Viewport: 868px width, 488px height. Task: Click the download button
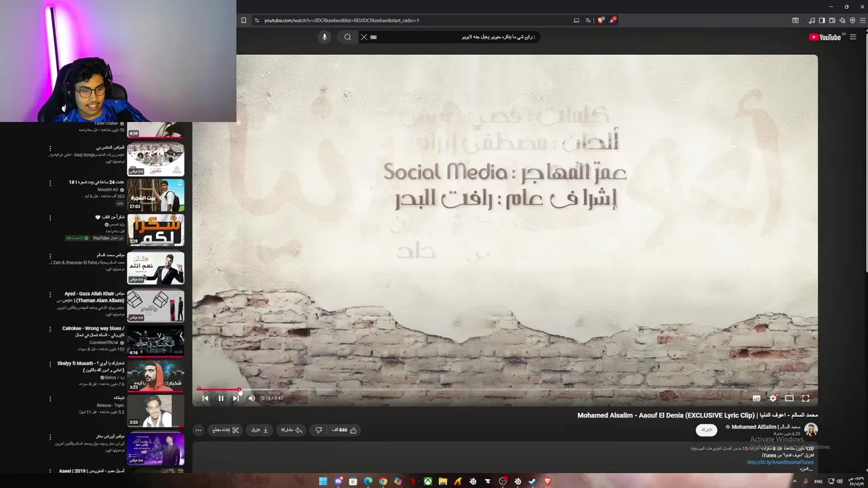pos(260,430)
